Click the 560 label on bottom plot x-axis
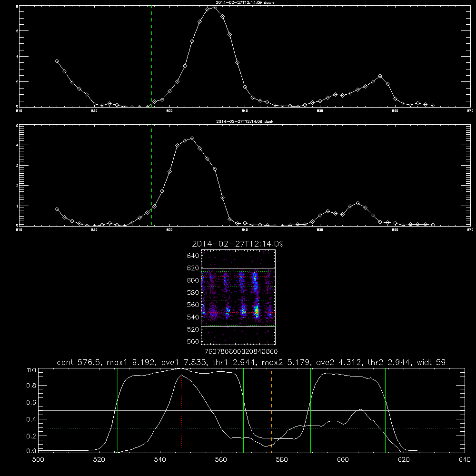The height and width of the screenshot is (476, 476). 221,460
